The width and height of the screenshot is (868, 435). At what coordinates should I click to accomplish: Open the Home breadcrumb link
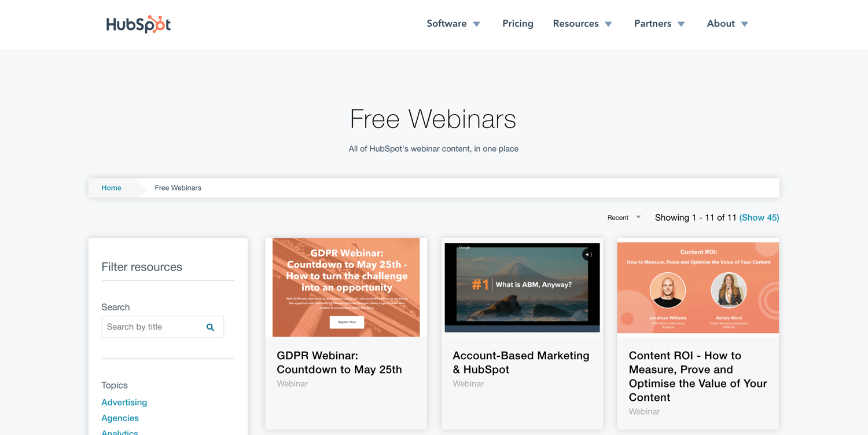tap(111, 188)
